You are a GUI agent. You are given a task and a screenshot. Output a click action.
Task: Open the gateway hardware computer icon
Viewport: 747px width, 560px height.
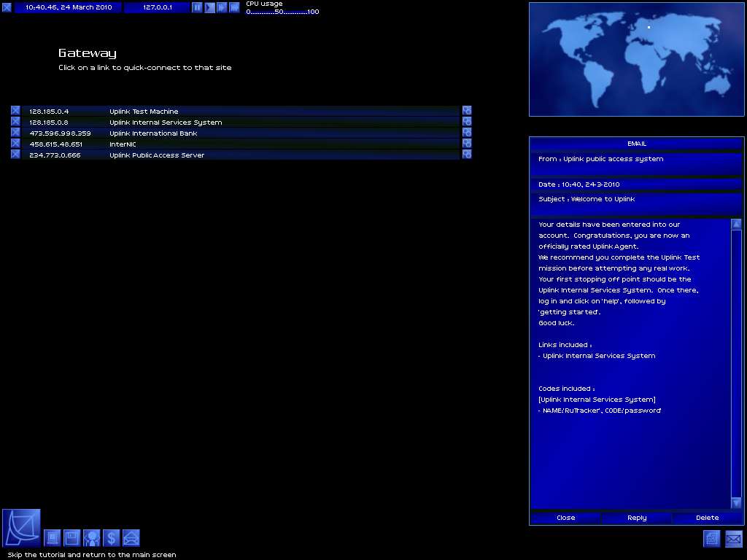point(53,538)
